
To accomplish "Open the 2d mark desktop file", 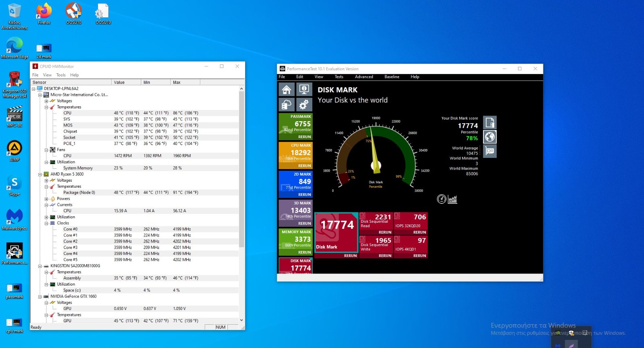I will 44,51.
